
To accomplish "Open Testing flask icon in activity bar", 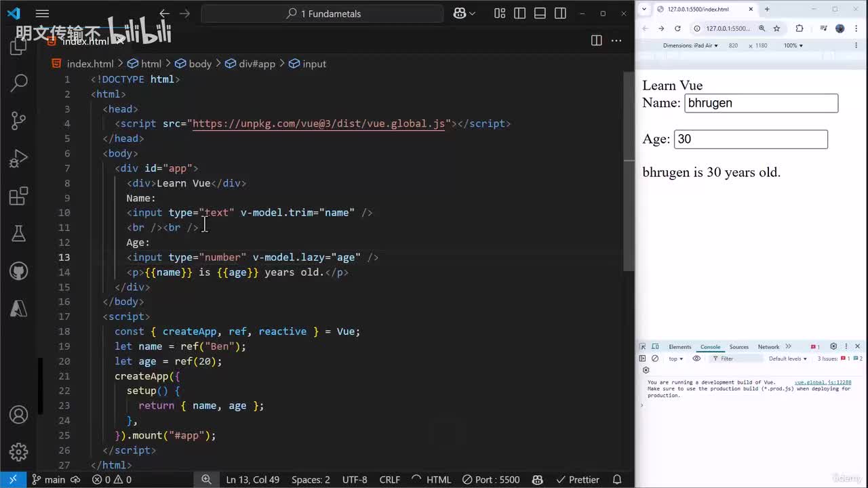I will [19, 234].
